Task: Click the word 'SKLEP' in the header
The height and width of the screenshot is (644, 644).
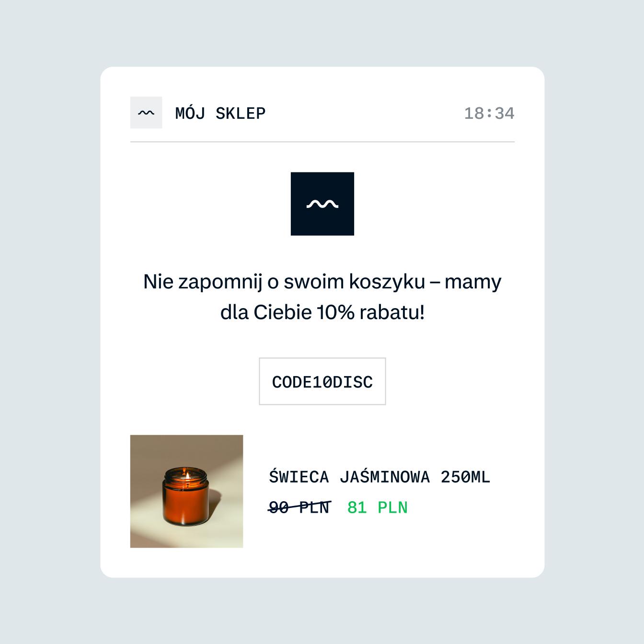Action: point(241,114)
